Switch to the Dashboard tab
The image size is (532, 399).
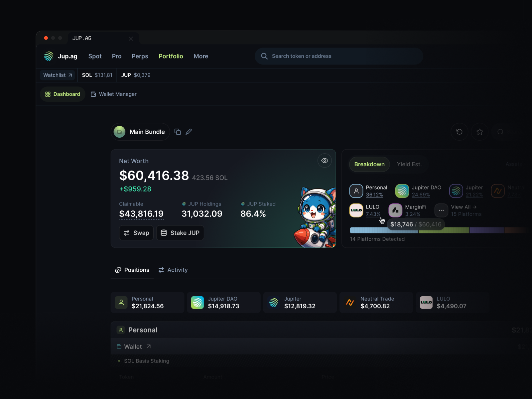(x=63, y=94)
